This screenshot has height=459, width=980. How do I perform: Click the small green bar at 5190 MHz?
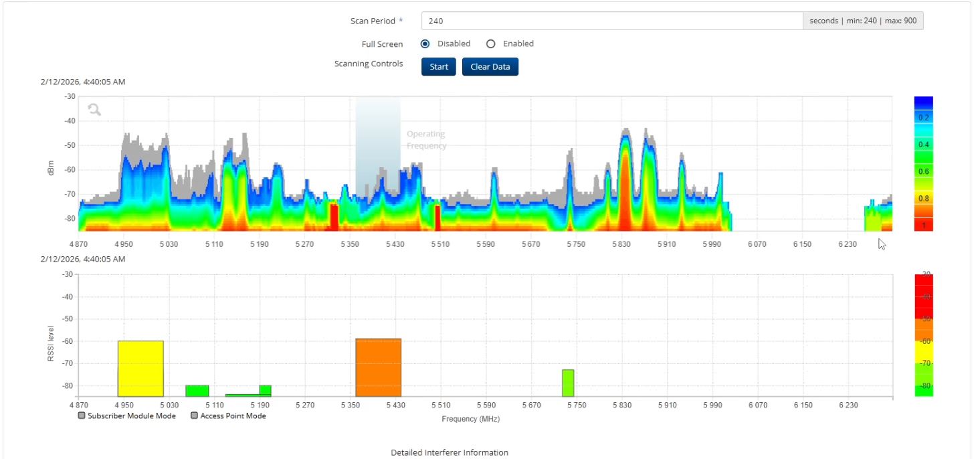pos(265,389)
